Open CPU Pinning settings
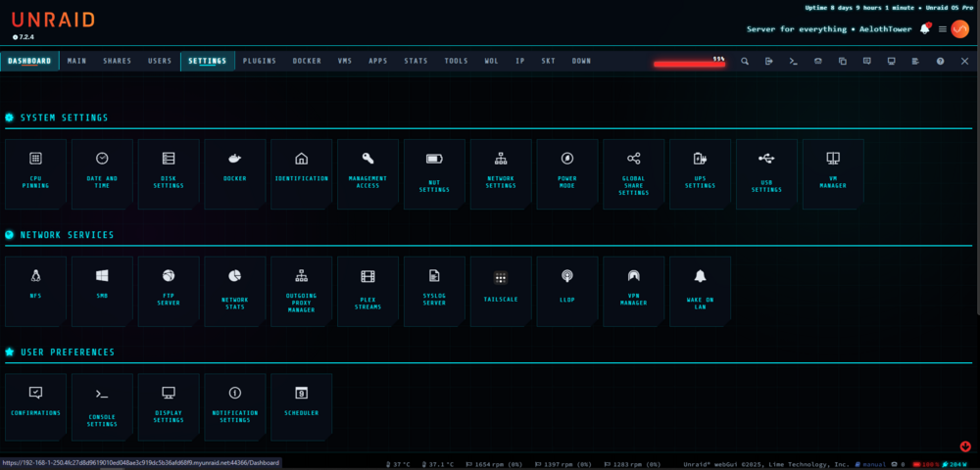980x470 pixels. click(x=35, y=174)
